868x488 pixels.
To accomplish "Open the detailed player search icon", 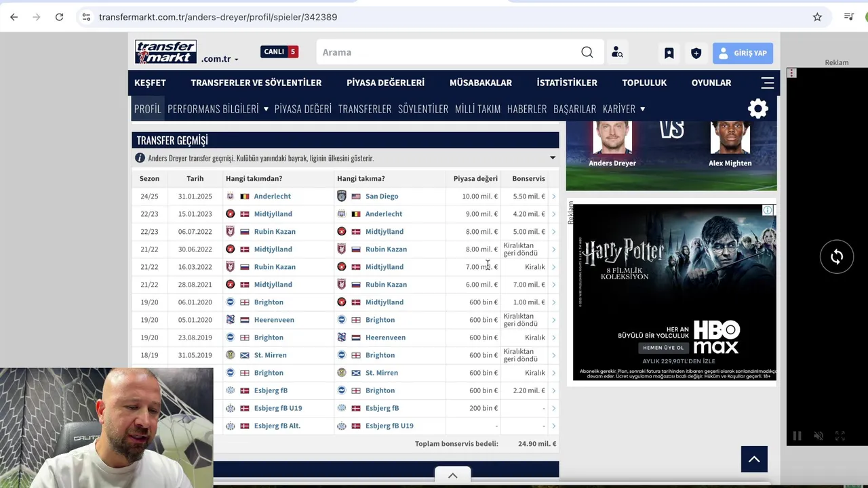I will click(x=617, y=52).
